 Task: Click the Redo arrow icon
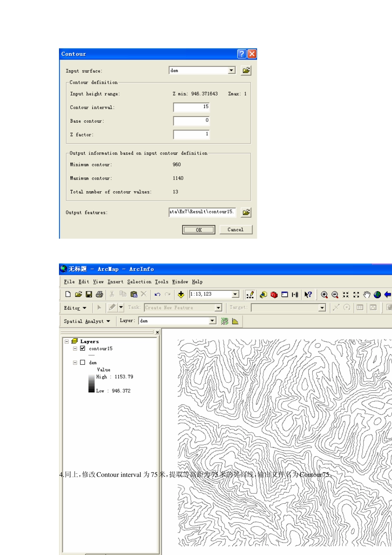click(168, 294)
